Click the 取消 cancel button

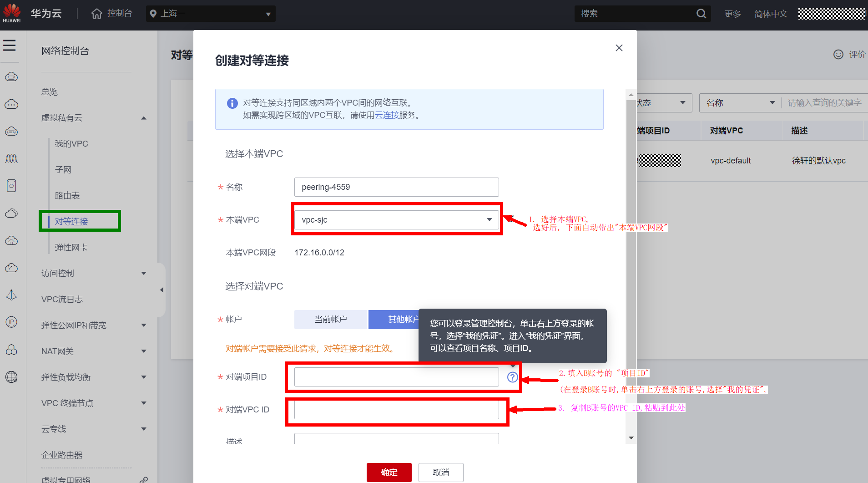pyautogui.click(x=441, y=473)
